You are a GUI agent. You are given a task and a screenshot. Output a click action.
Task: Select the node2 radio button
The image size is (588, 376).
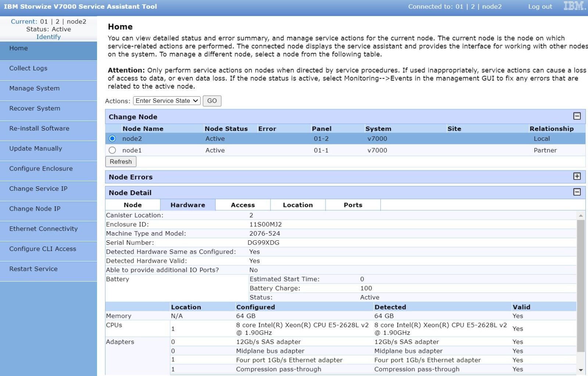tap(112, 139)
